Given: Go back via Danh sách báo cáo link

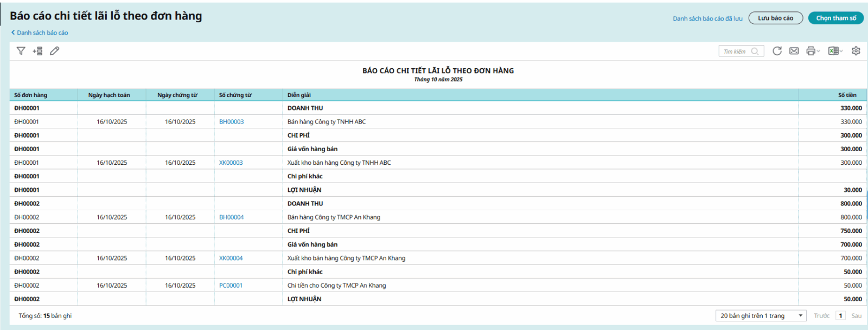Looking at the screenshot, I should pos(40,33).
